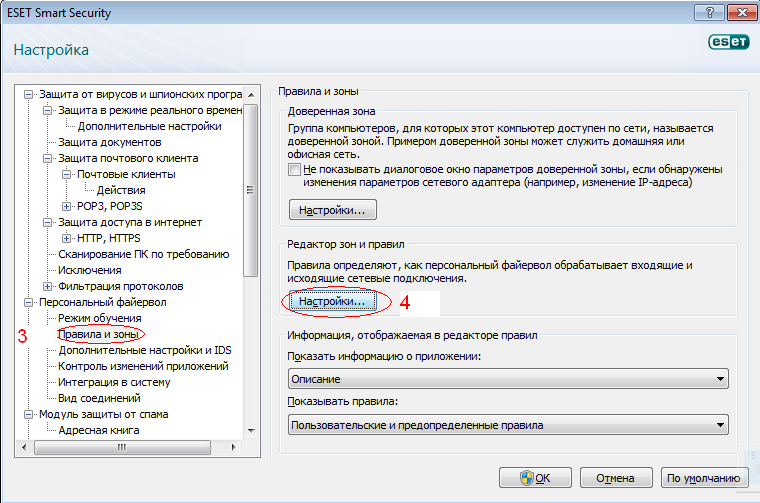Click the tree scroll up arrow
The image size is (760, 503).
point(251,94)
